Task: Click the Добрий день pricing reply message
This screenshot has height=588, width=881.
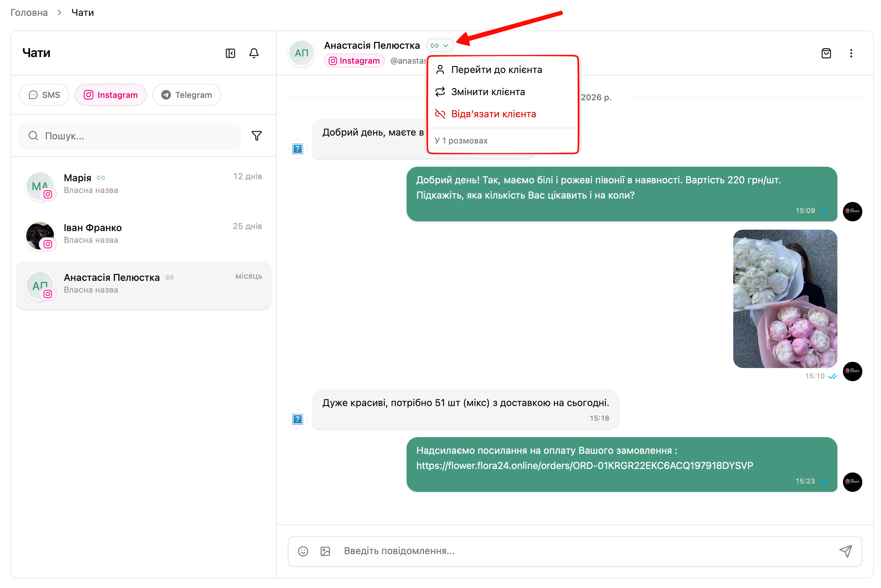Action: tap(621, 194)
